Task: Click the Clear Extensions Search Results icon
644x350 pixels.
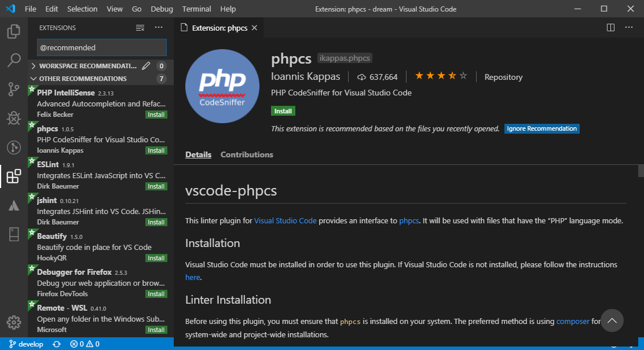Action: click(140, 27)
